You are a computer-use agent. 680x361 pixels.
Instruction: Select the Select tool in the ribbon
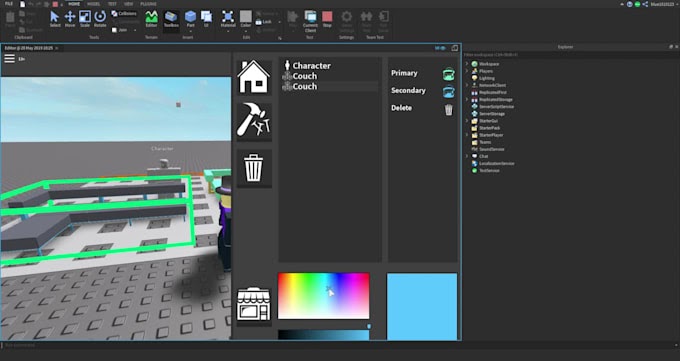(55, 20)
